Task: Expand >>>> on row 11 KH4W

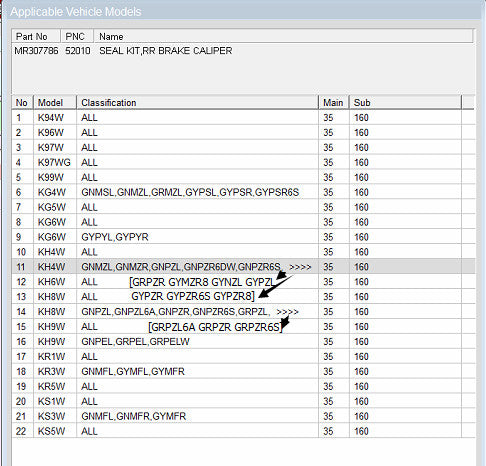Action: tap(300, 267)
